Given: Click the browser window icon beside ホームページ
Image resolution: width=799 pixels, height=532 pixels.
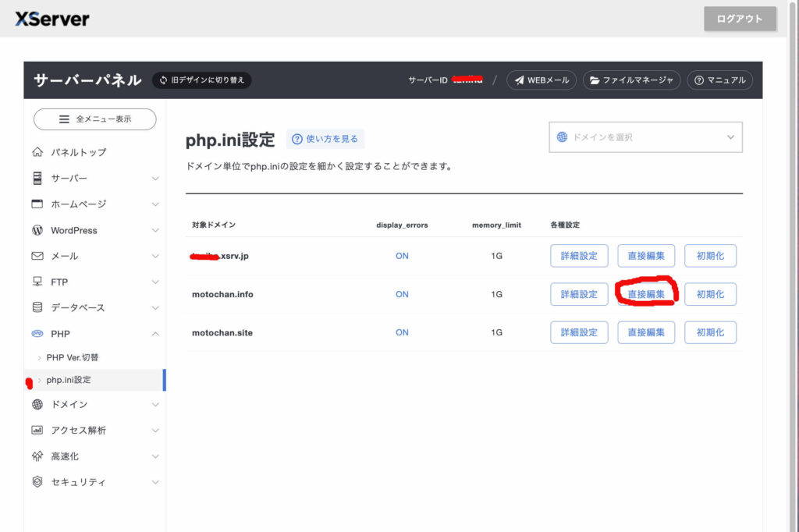Looking at the screenshot, I should (37, 204).
